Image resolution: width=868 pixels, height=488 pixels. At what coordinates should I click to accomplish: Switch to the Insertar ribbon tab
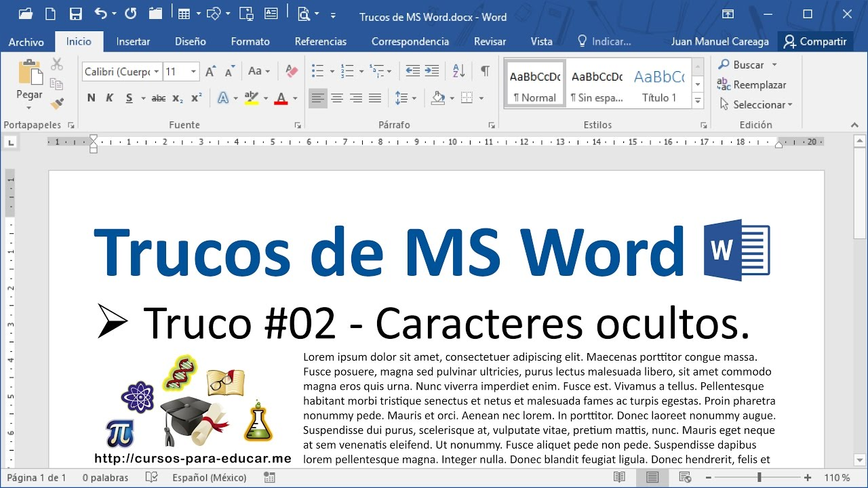[133, 41]
